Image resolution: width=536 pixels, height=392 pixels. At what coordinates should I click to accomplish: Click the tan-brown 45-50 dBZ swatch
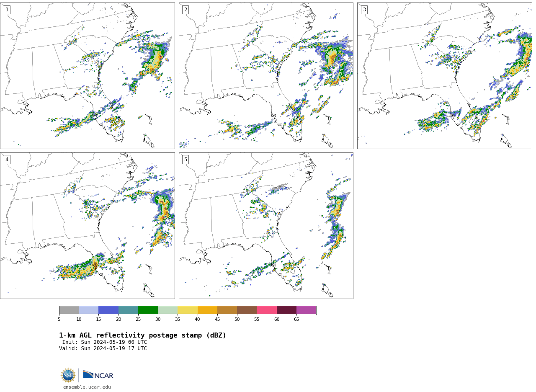pos(227,310)
